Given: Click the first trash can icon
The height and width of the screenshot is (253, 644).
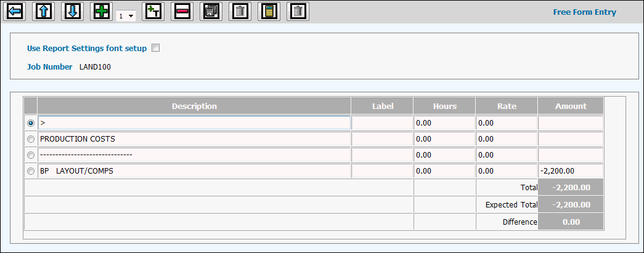Looking at the screenshot, I should 240,12.
